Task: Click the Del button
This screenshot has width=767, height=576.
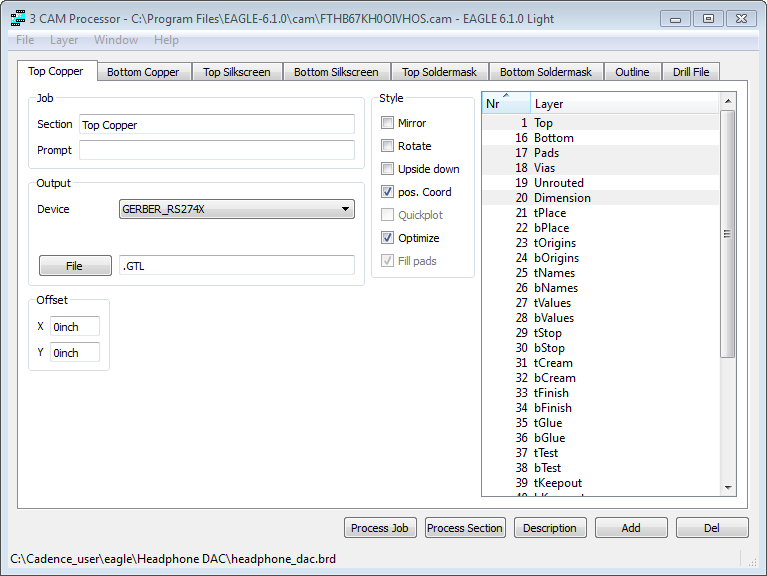Action: tap(712, 528)
